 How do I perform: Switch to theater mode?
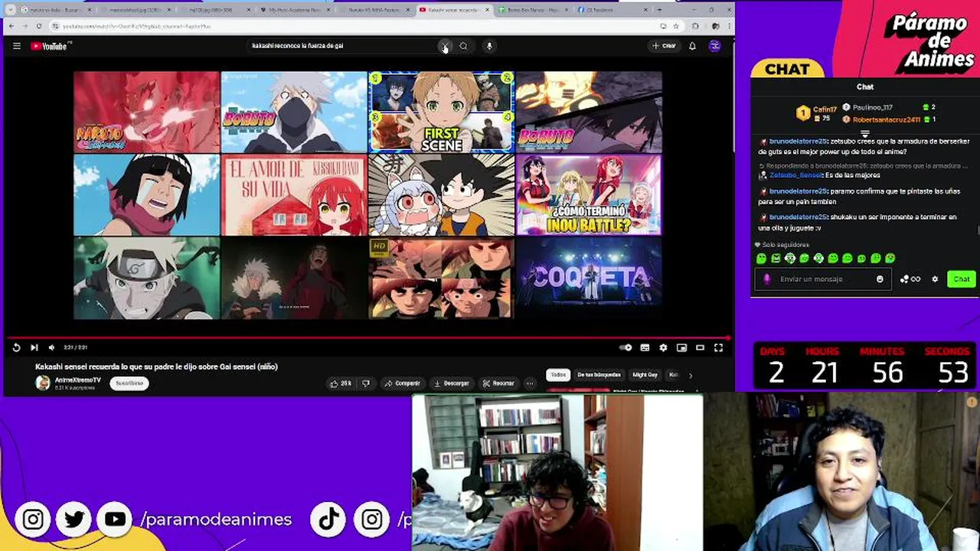[700, 347]
